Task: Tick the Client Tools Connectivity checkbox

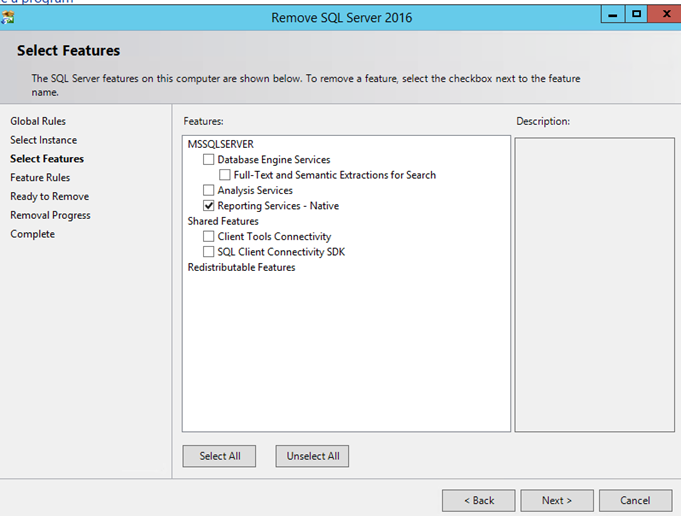Action: pos(208,236)
